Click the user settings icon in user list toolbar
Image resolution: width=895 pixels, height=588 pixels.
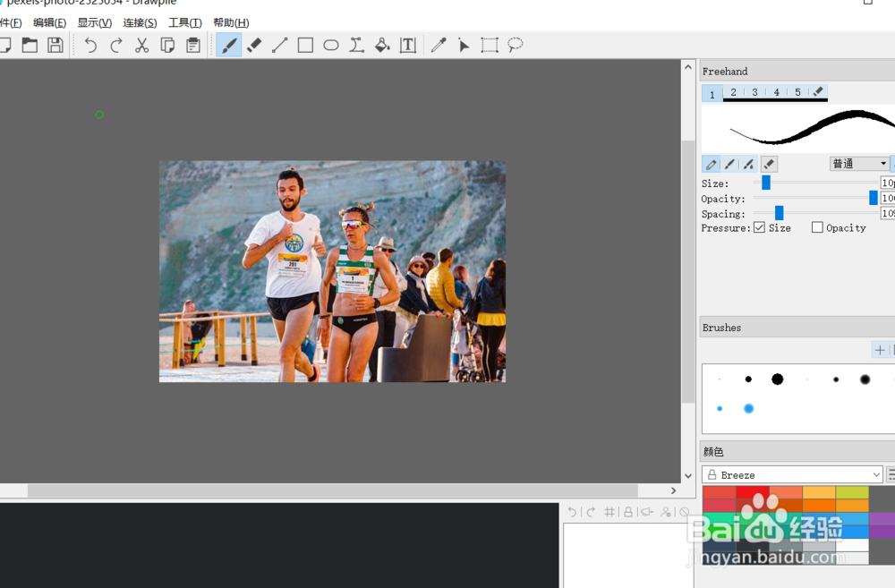pos(666,512)
